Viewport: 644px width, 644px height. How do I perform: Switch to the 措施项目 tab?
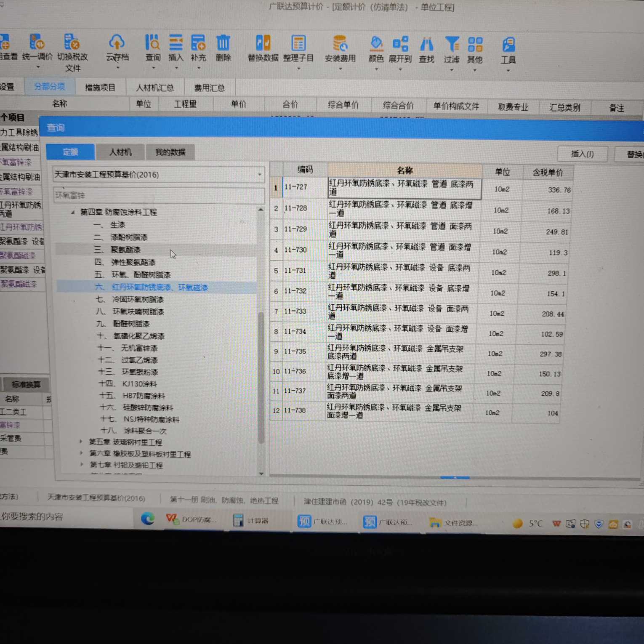coord(100,87)
